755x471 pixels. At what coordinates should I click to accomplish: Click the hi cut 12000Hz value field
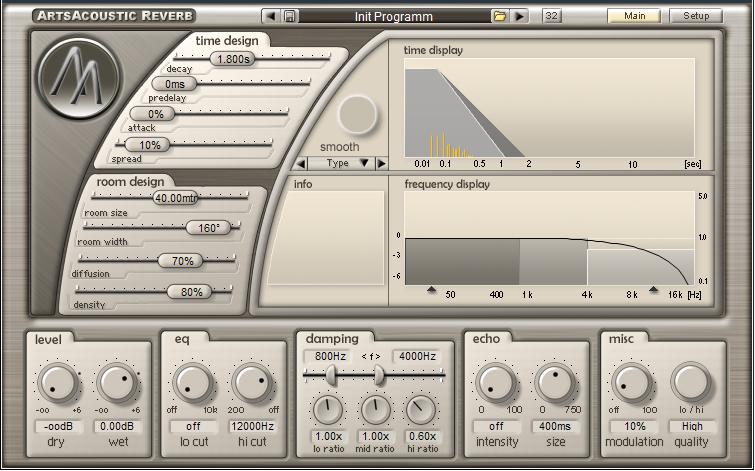point(250,427)
